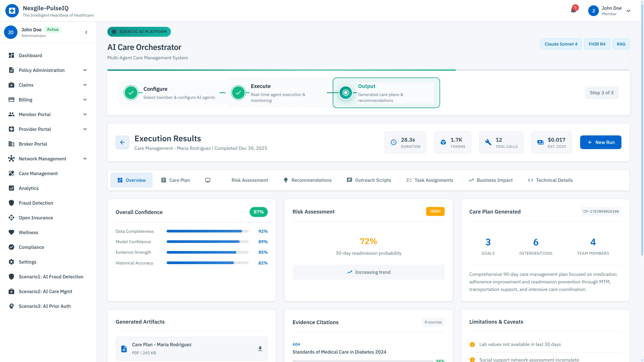This screenshot has height=362, width=644.
Task: Open the Analytics sidebar item
Action: (29, 188)
